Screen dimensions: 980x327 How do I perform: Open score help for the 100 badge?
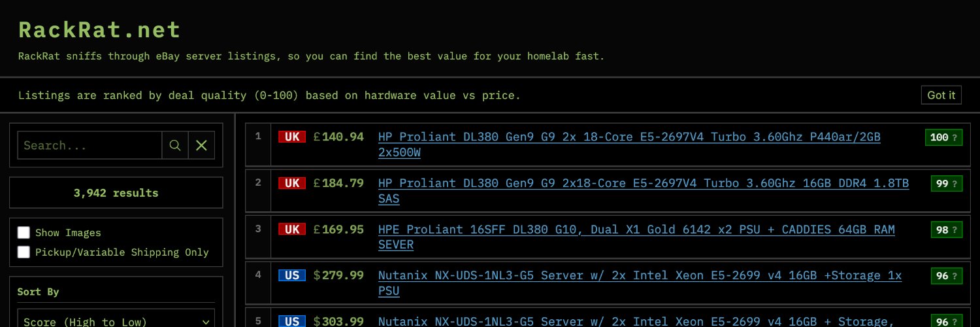pos(955,137)
